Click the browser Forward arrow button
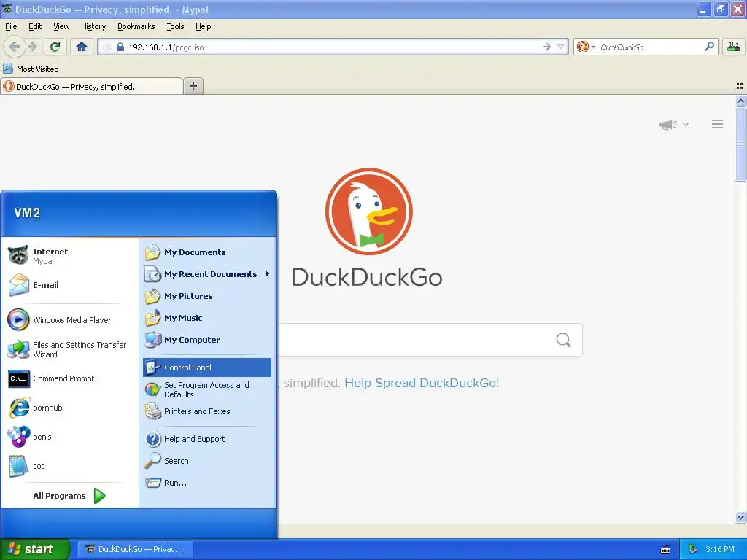 pyautogui.click(x=32, y=47)
